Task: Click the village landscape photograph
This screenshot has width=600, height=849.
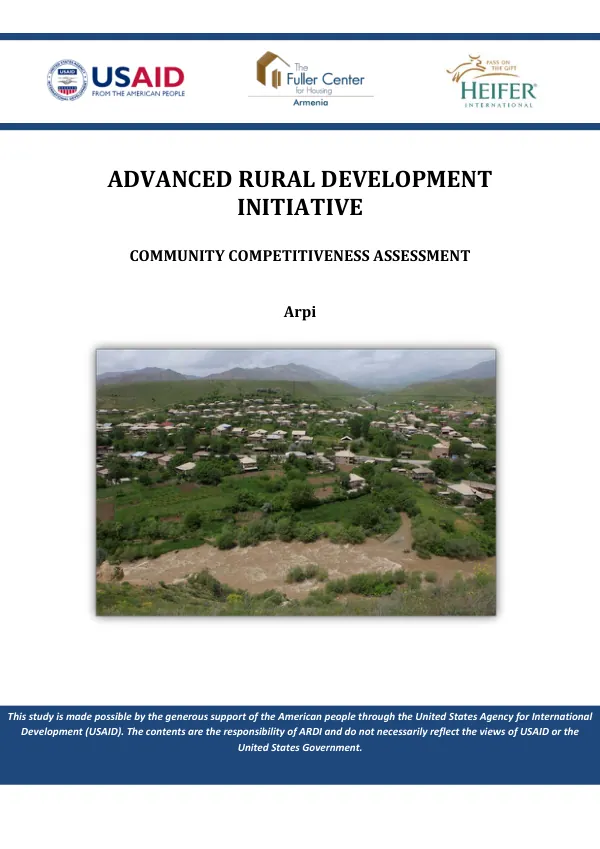Action: click(296, 482)
